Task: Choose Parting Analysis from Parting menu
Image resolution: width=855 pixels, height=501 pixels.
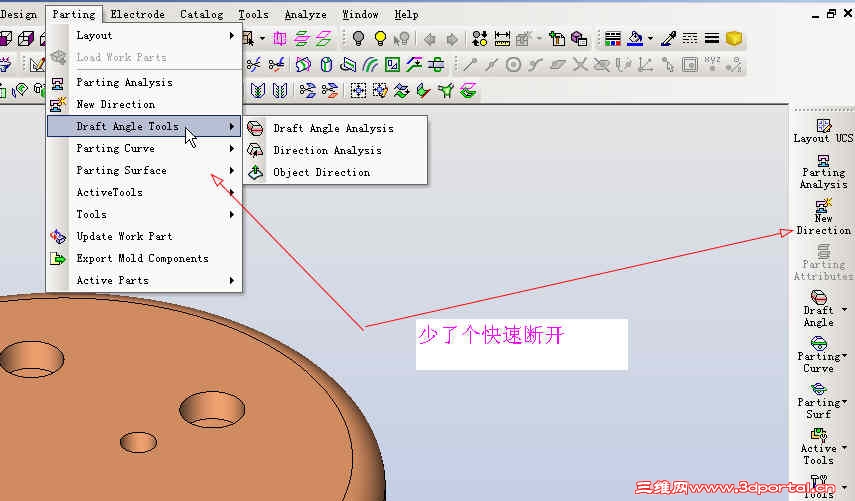Action: 144,82
